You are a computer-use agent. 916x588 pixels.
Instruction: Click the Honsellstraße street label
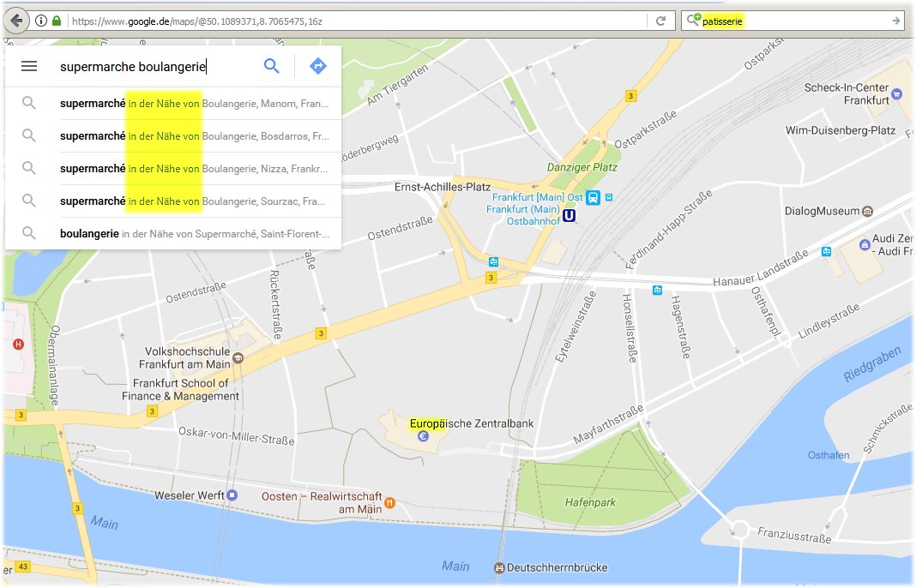629,328
